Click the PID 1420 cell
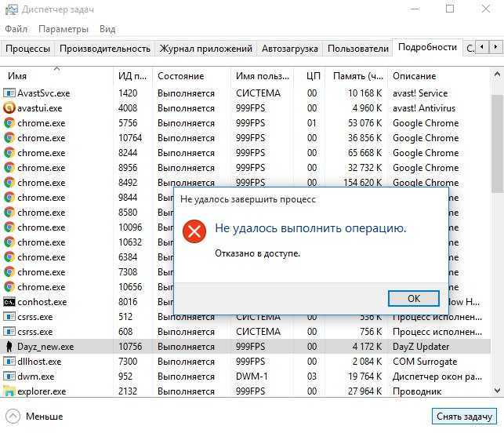This screenshot has width=504, height=433. (128, 93)
